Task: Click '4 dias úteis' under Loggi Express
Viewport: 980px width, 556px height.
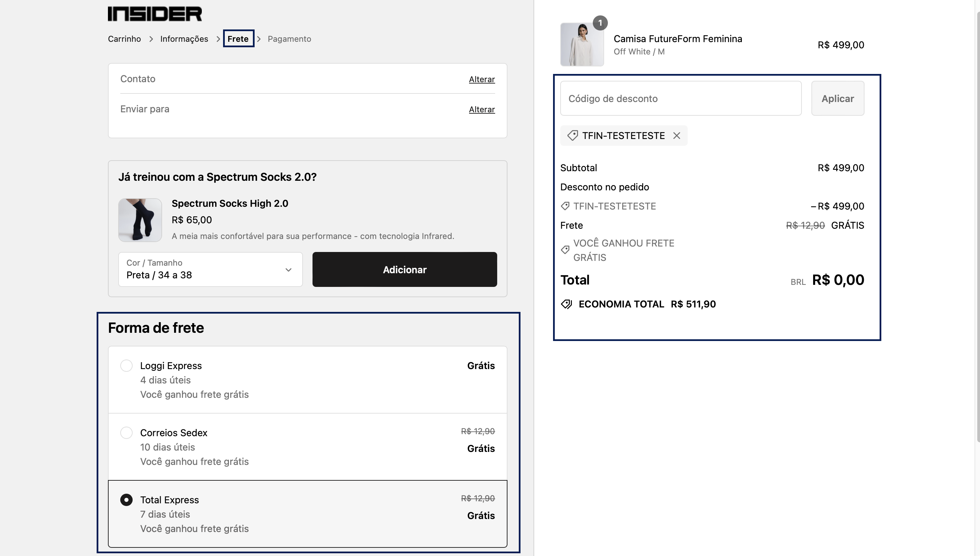Action: pyautogui.click(x=166, y=380)
